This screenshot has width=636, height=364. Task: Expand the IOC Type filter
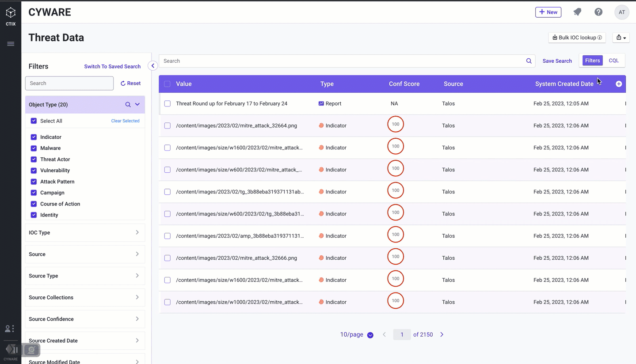pos(85,232)
